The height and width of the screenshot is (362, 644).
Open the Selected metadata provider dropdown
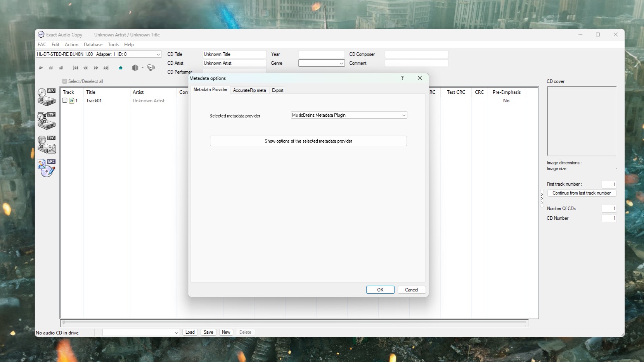(x=349, y=115)
